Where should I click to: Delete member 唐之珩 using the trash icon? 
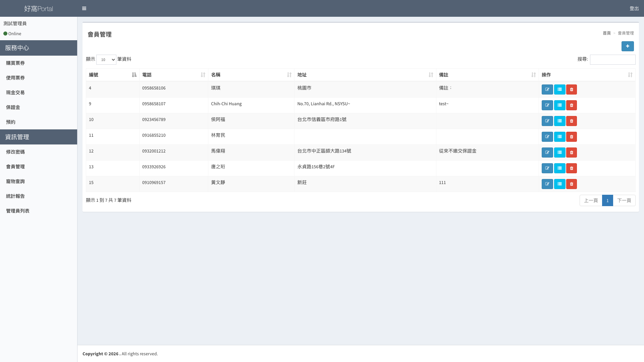click(x=571, y=168)
